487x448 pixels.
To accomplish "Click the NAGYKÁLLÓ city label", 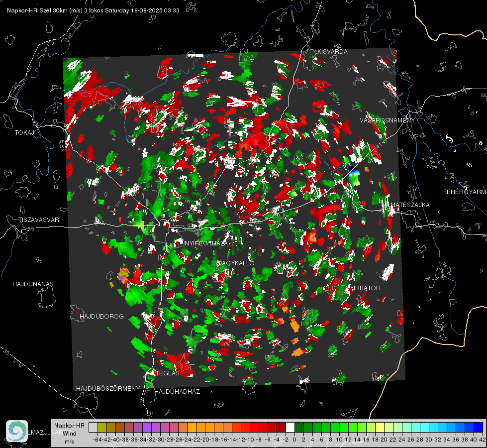I will click(235, 263).
